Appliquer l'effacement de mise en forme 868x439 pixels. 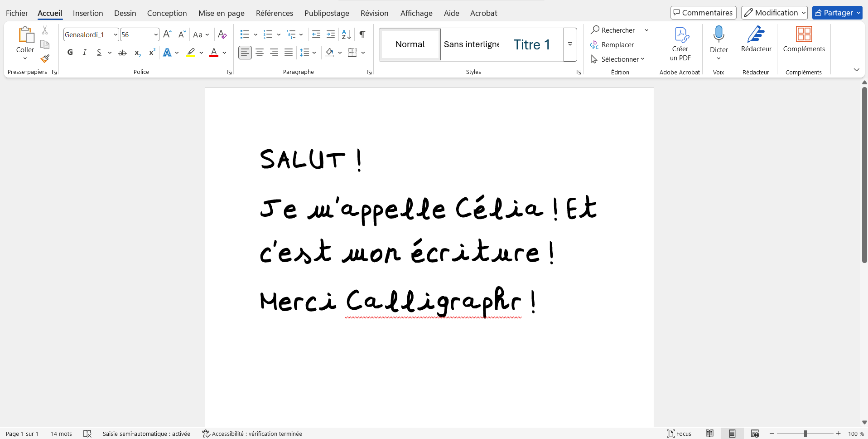(x=222, y=34)
